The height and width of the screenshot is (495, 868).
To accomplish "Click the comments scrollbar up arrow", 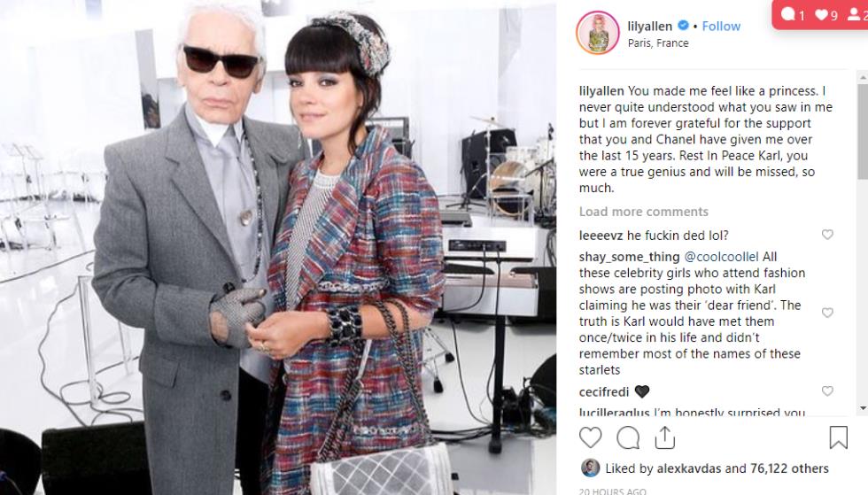I will 863,76.
